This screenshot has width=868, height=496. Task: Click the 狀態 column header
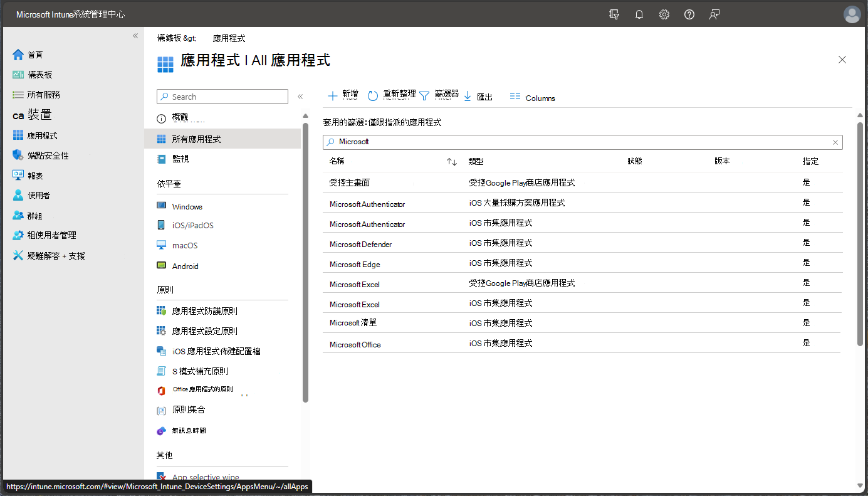coord(635,161)
